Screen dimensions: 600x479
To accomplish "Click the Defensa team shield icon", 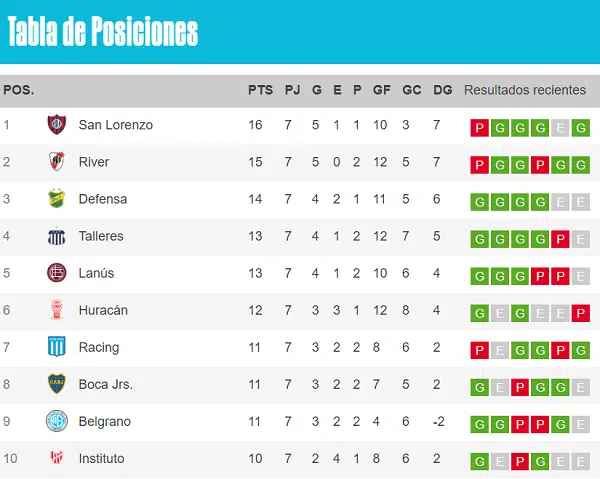I will click(x=57, y=199).
